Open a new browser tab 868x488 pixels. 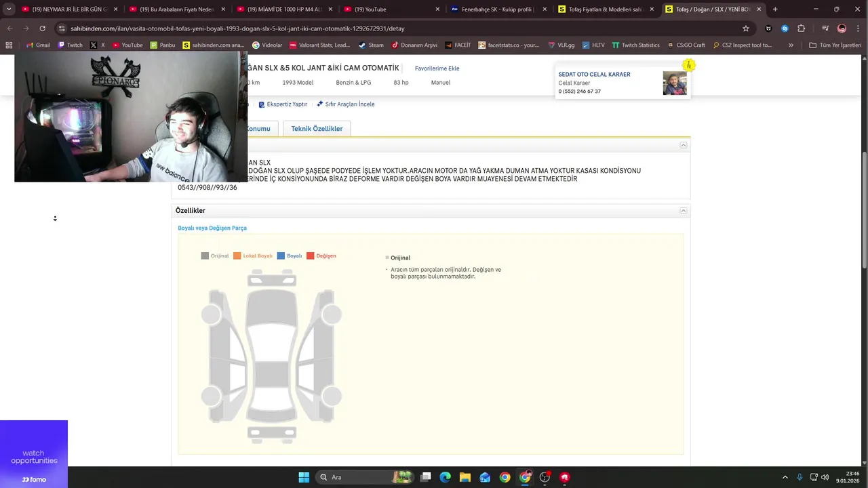pos(775,9)
